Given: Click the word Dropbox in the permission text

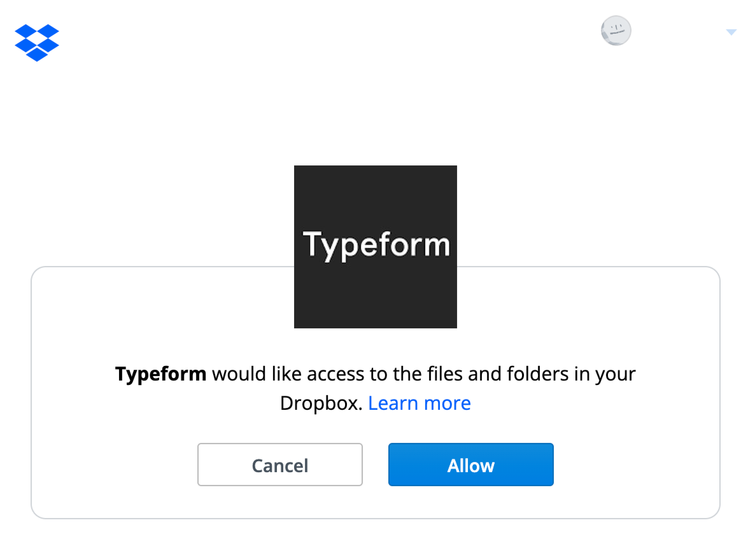Looking at the screenshot, I should (x=321, y=403).
